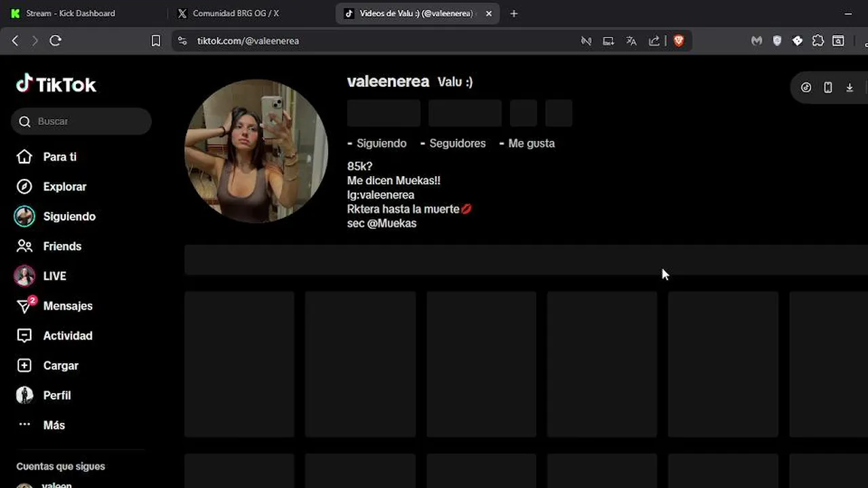Open site information icon in address bar
Image resolution: width=868 pixels, height=488 pixels.
point(182,41)
